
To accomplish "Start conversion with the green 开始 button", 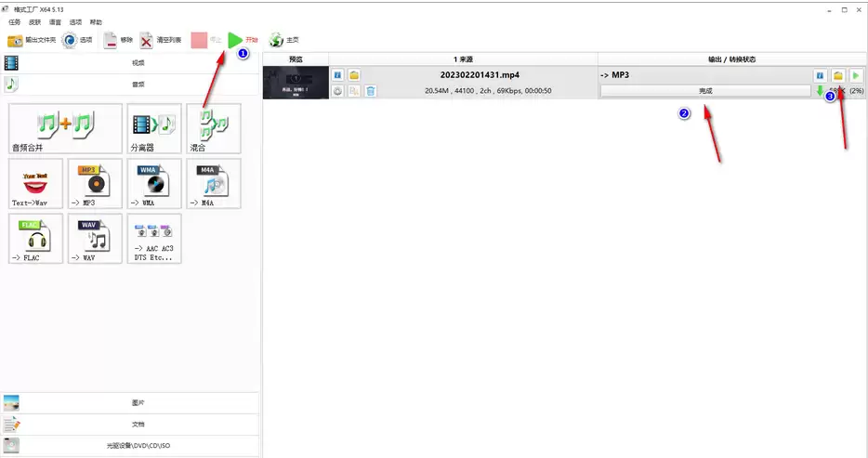I will tap(243, 40).
